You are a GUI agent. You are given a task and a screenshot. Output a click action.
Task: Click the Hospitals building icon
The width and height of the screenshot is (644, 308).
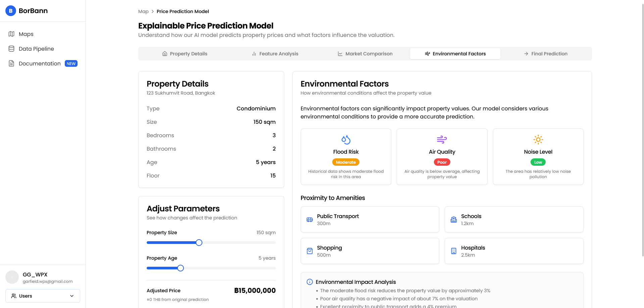[x=453, y=251]
